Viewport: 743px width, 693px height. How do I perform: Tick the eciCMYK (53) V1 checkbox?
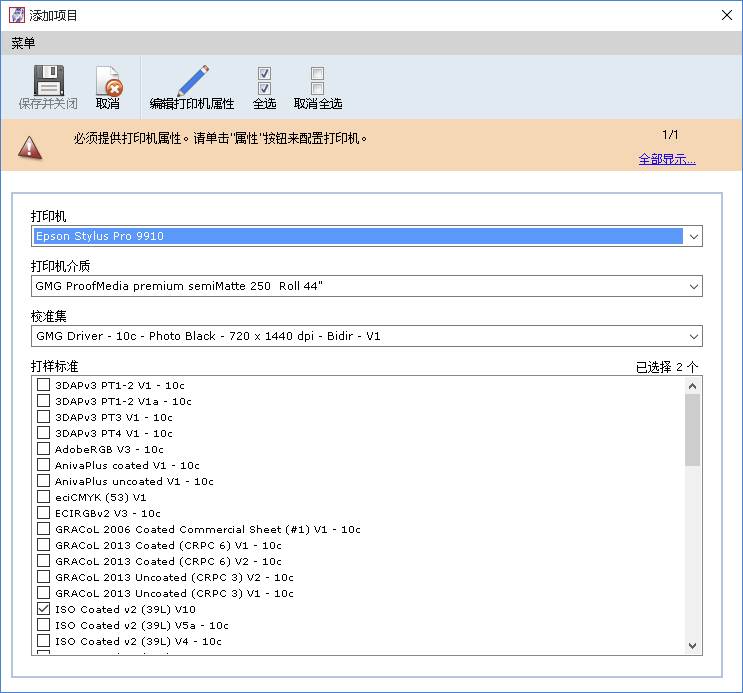click(43, 497)
